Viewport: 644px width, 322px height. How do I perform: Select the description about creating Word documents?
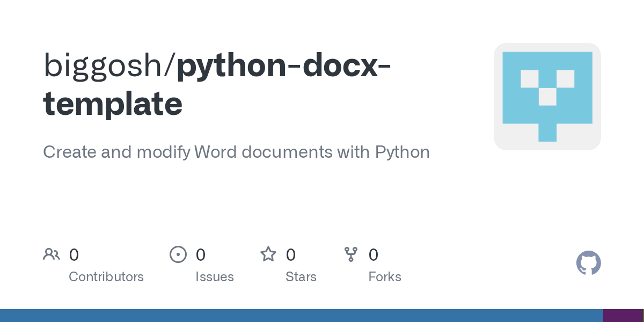(236, 152)
